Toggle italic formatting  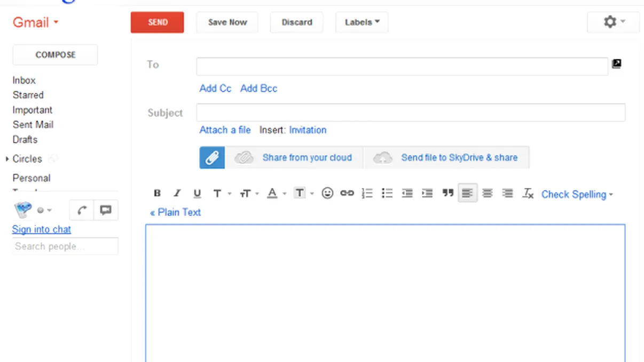[177, 193]
